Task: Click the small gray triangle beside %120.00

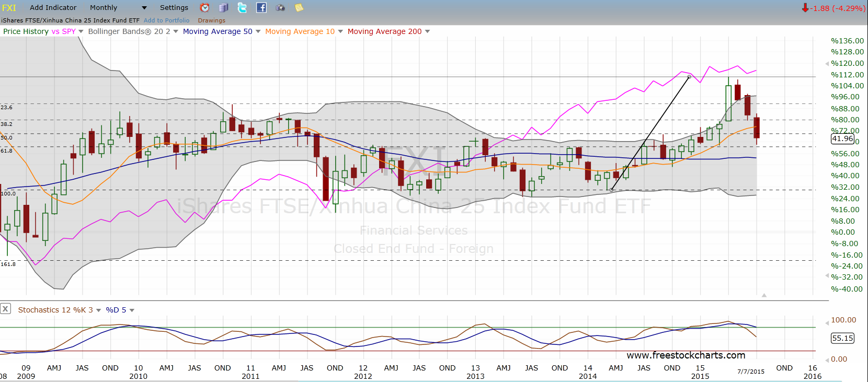Action: [x=827, y=64]
